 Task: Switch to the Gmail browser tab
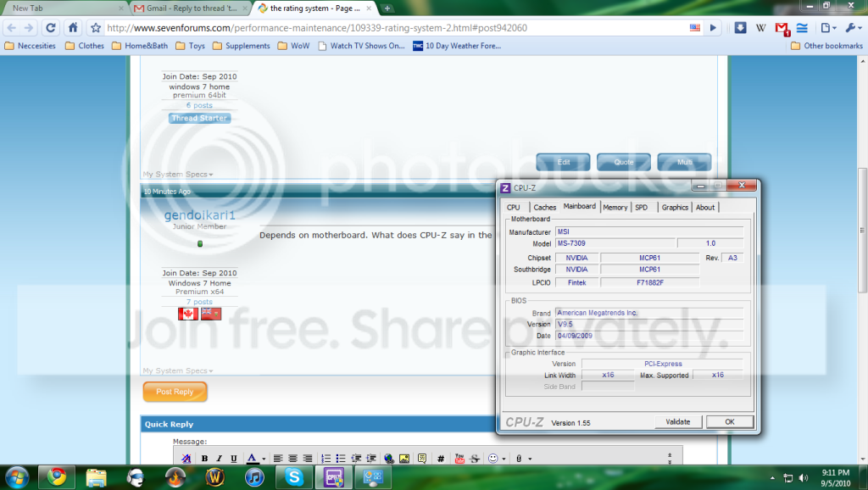191,8
